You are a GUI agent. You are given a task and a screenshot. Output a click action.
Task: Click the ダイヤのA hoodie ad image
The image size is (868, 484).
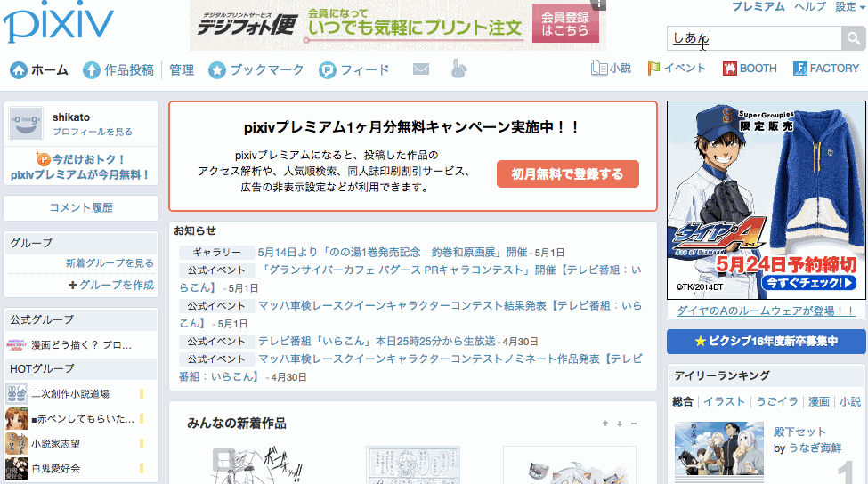pyautogui.click(x=767, y=200)
